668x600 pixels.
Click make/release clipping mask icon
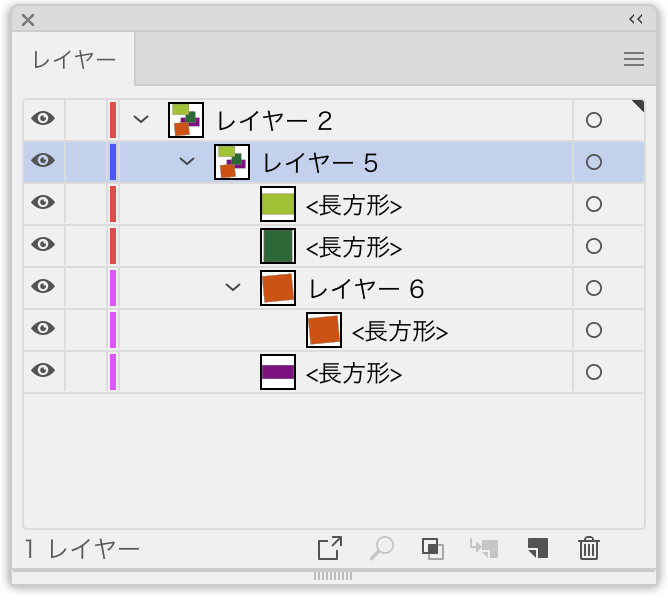433,548
